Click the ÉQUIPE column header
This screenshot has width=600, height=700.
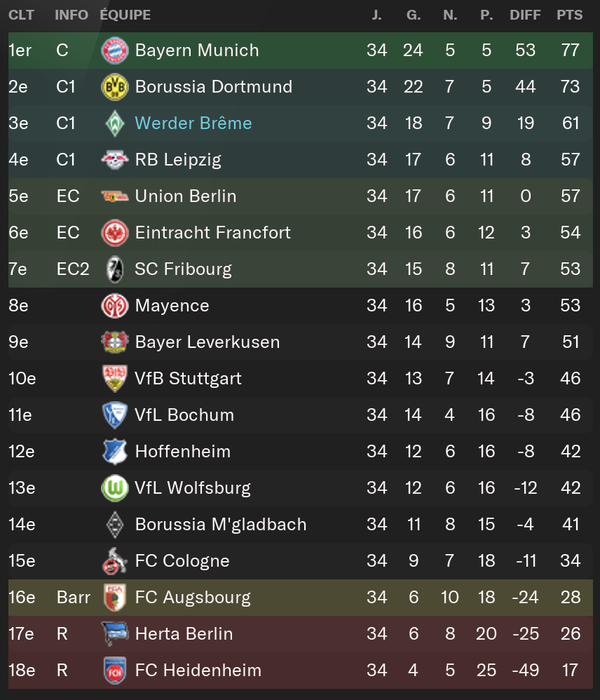[125, 15]
